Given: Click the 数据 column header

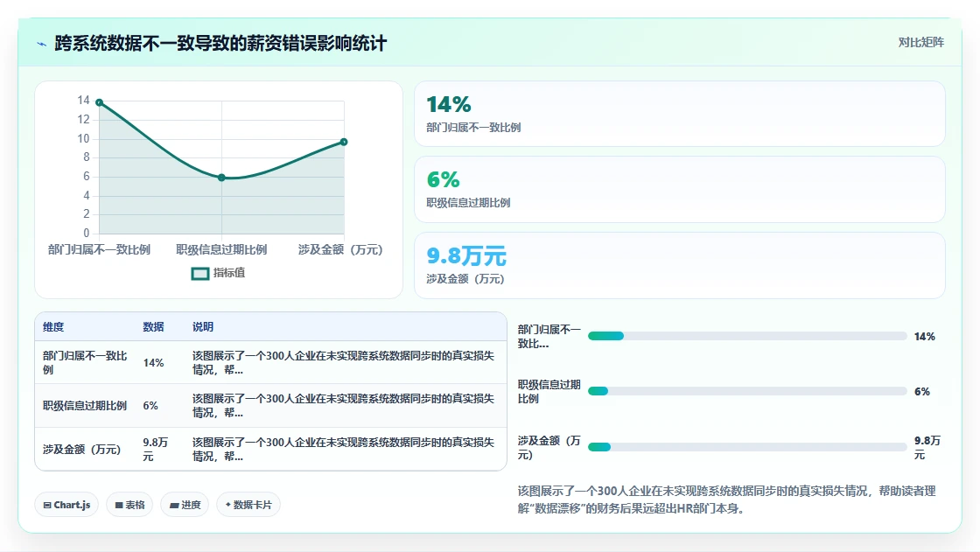Looking at the screenshot, I should pos(153,327).
